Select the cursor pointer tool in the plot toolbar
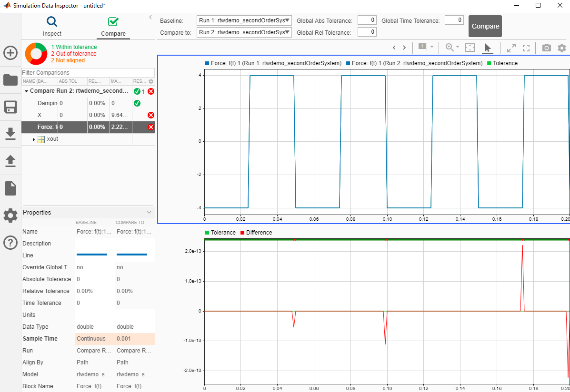Viewport: 570px width, 392px height. 488,48
